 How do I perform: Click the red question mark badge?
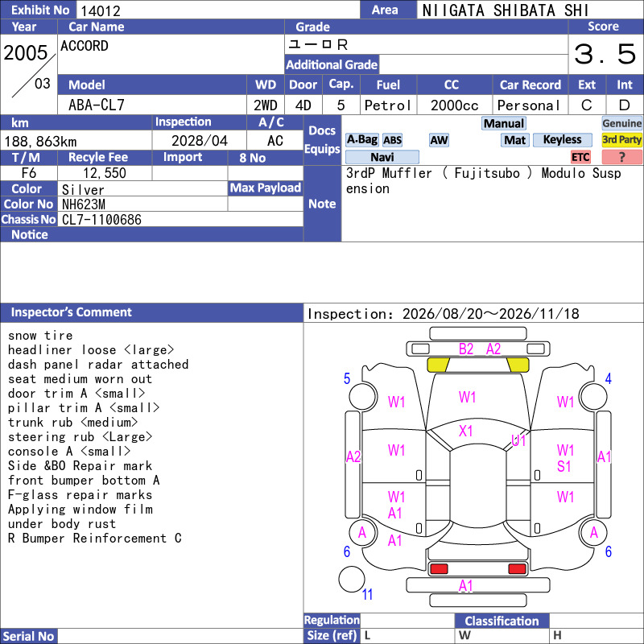(621, 157)
